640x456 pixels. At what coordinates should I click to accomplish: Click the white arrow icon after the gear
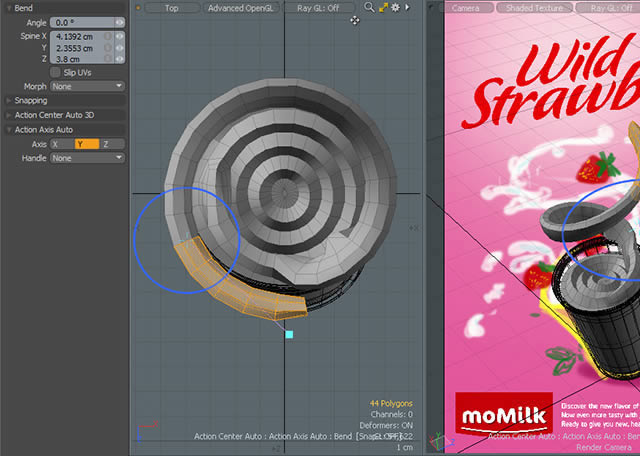click(407, 7)
